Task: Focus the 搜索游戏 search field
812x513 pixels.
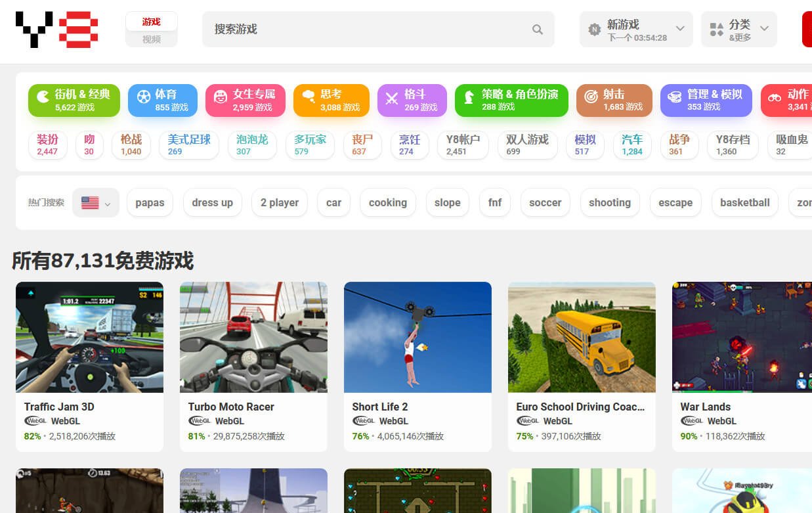Action: [x=378, y=30]
